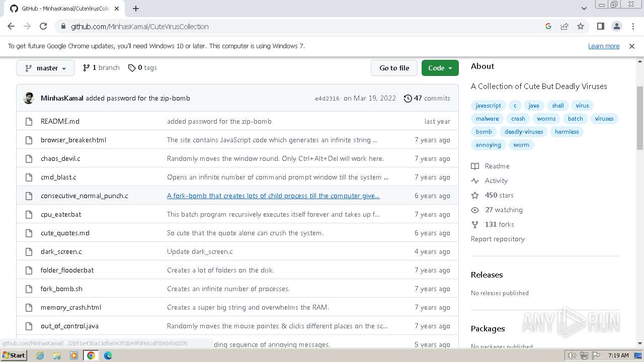This screenshot has height=362, width=644.
Task: Open Microsoft Edge from taskbar
Action: point(108,355)
